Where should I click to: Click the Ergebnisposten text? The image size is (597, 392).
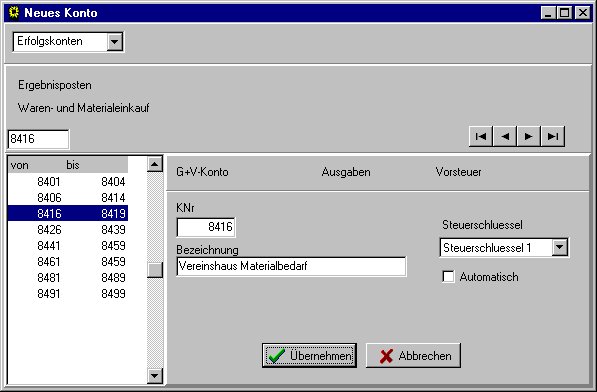pos(55,85)
